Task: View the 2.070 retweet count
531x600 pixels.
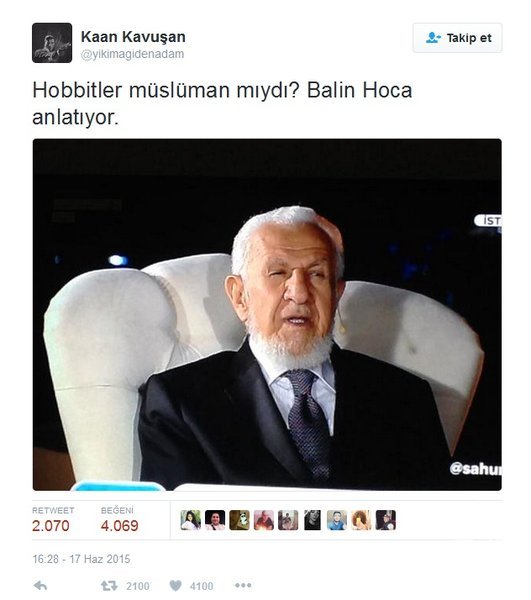Action: coord(51,526)
